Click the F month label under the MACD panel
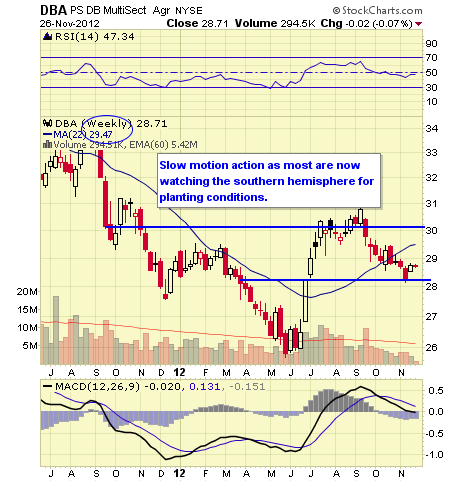The width and height of the screenshot is (460, 482). point(206,473)
